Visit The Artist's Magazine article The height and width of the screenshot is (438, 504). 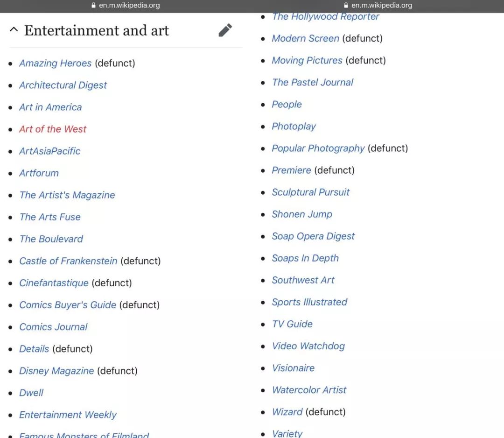point(67,195)
